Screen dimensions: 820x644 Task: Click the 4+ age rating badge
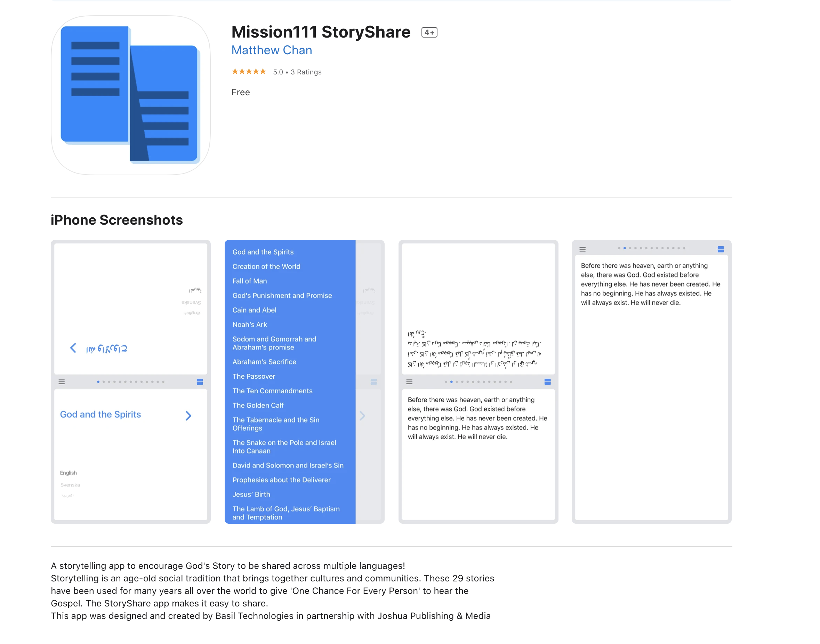429,32
